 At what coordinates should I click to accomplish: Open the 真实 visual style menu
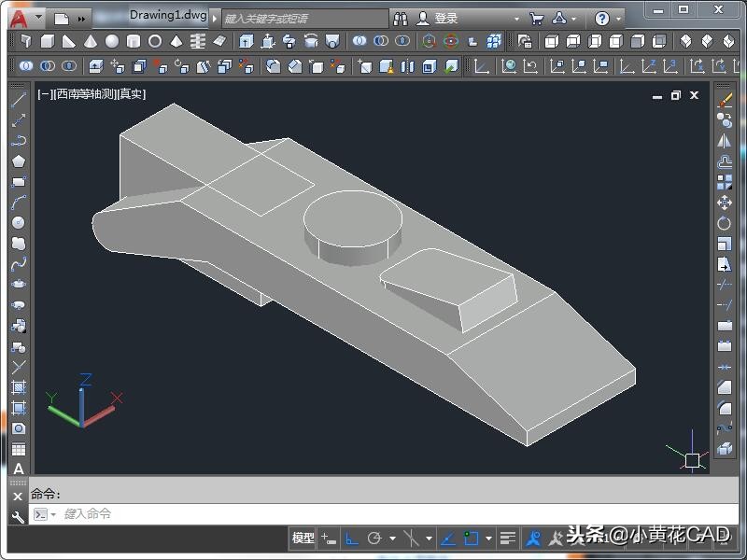(131, 94)
